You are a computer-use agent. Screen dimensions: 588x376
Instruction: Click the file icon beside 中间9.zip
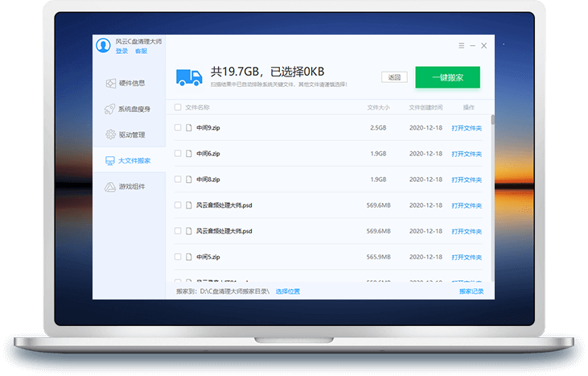pyautogui.click(x=189, y=127)
